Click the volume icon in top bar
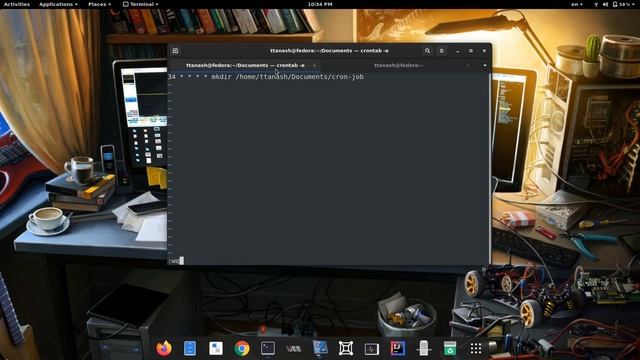This screenshot has width=640, height=360. pos(605,4)
